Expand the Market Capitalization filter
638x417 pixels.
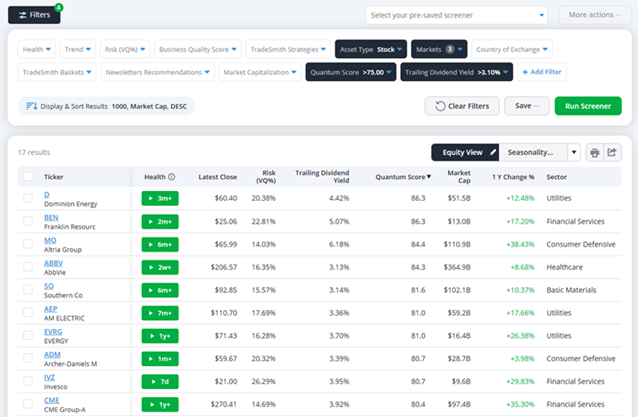[260, 72]
